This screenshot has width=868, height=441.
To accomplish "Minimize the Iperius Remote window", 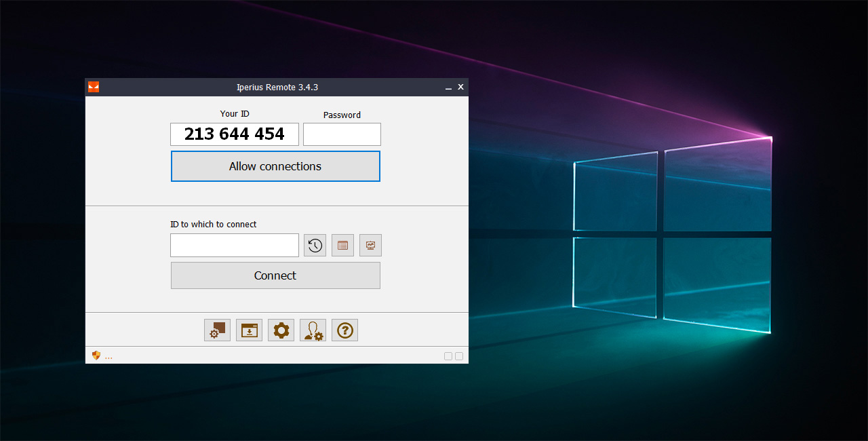I will click(x=448, y=88).
